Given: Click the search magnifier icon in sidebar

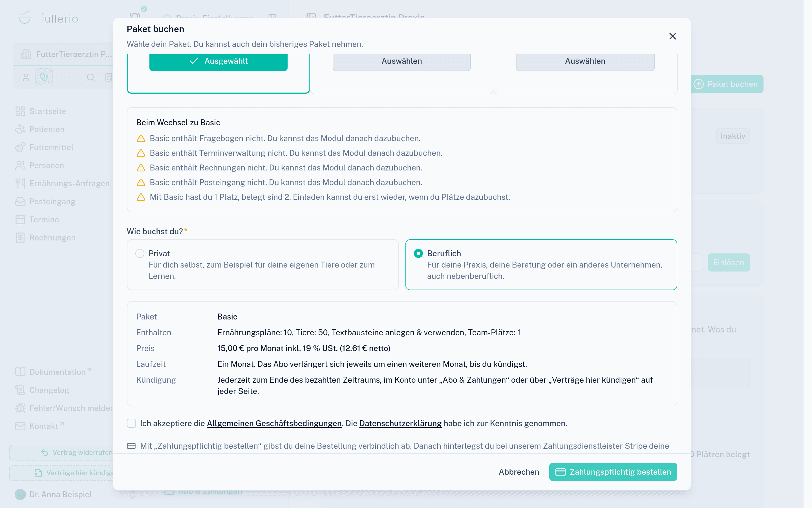Looking at the screenshot, I should (91, 78).
